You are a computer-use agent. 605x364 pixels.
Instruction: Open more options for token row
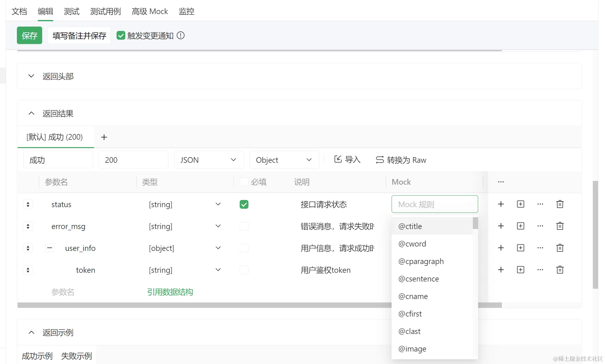(x=540, y=270)
